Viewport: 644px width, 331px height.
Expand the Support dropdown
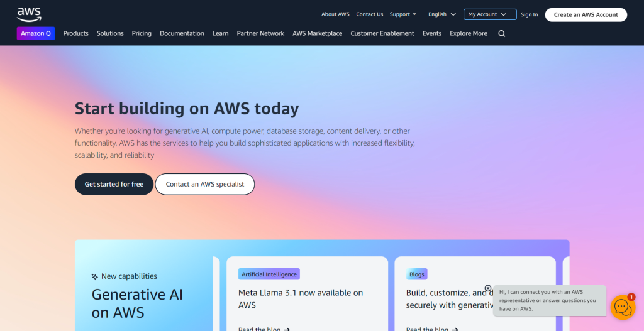[x=403, y=14]
